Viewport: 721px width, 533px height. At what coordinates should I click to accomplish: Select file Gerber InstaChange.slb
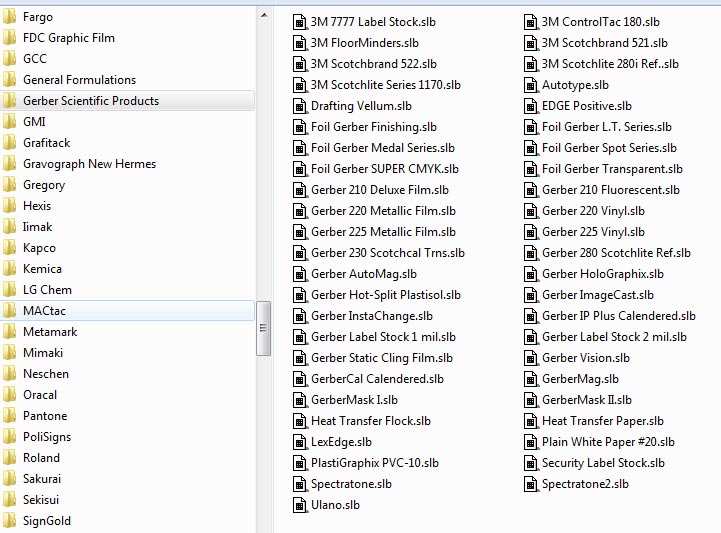point(372,316)
